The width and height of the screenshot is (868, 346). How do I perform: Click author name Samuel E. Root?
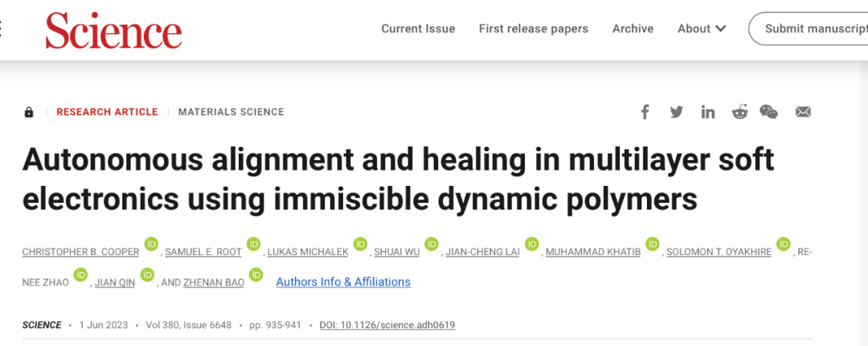pyautogui.click(x=203, y=252)
